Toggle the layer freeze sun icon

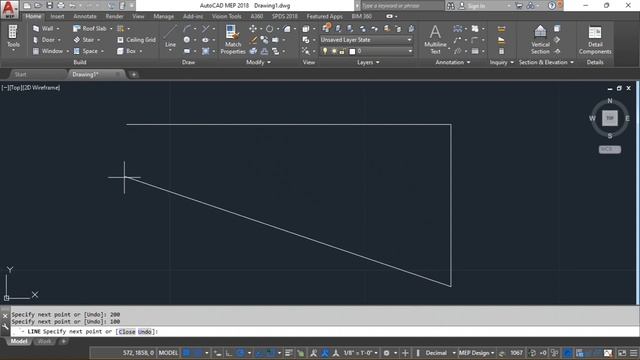(x=334, y=51)
